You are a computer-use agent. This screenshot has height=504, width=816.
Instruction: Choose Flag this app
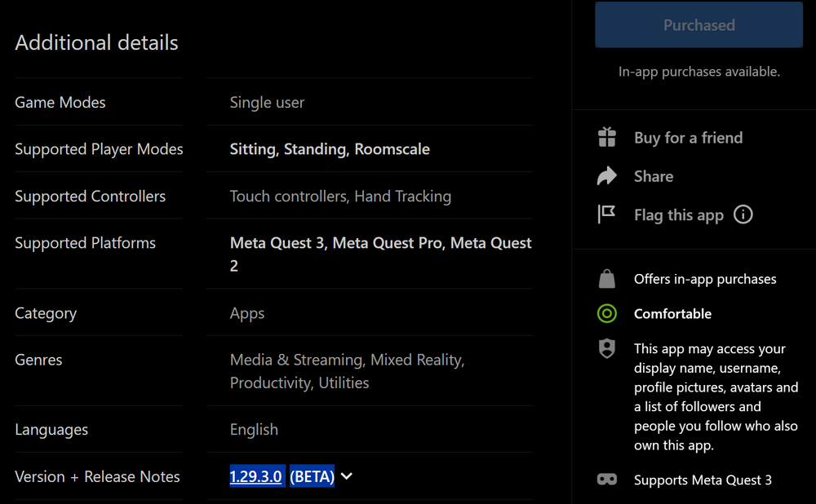click(679, 215)
